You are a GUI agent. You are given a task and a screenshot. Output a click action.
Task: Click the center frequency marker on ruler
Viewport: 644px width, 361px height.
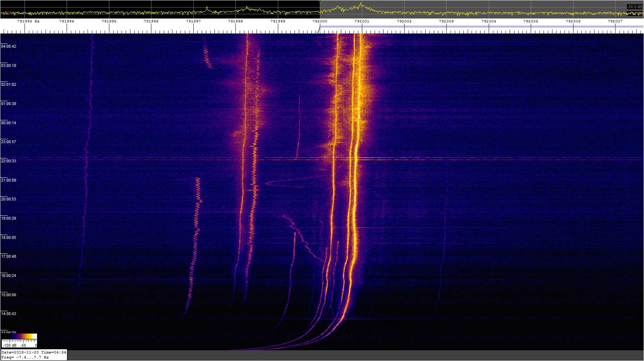[x=319, y=30]
